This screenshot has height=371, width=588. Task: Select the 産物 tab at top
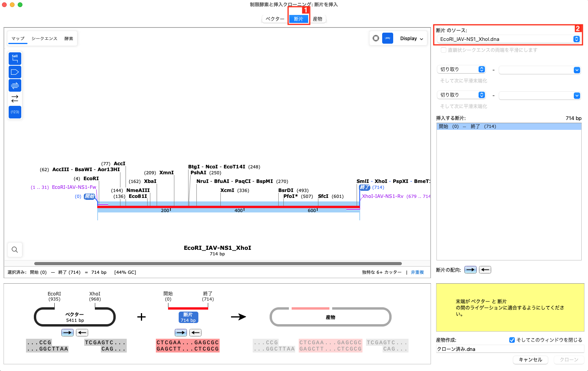pos(318,18)
